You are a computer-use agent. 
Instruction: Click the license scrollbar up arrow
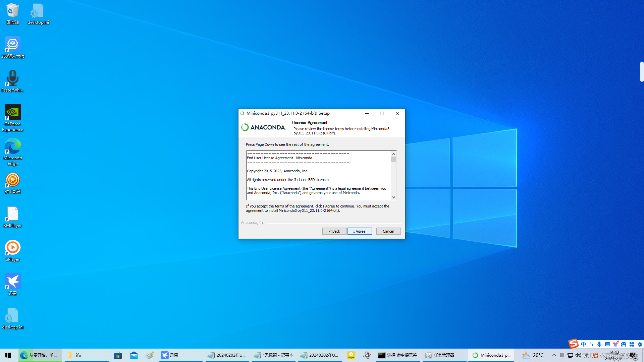(394, 154)
